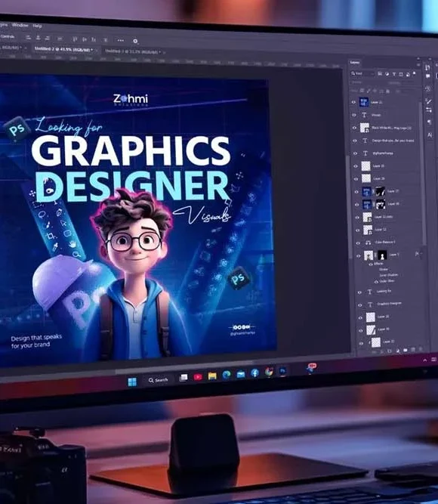The width and height of the screenshot is (438, 504).
Task: Hide the Black White logo smart object layer
Action: pos(354,128)
